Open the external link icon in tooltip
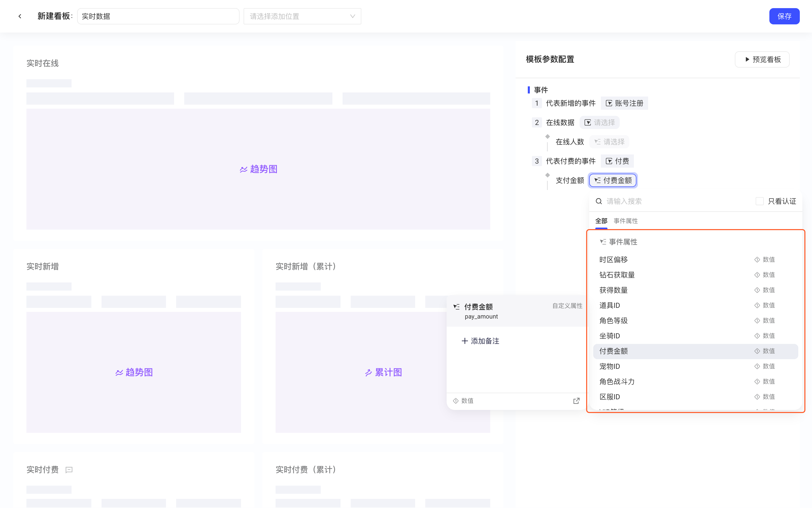812x508 pixels. [576, 401]
